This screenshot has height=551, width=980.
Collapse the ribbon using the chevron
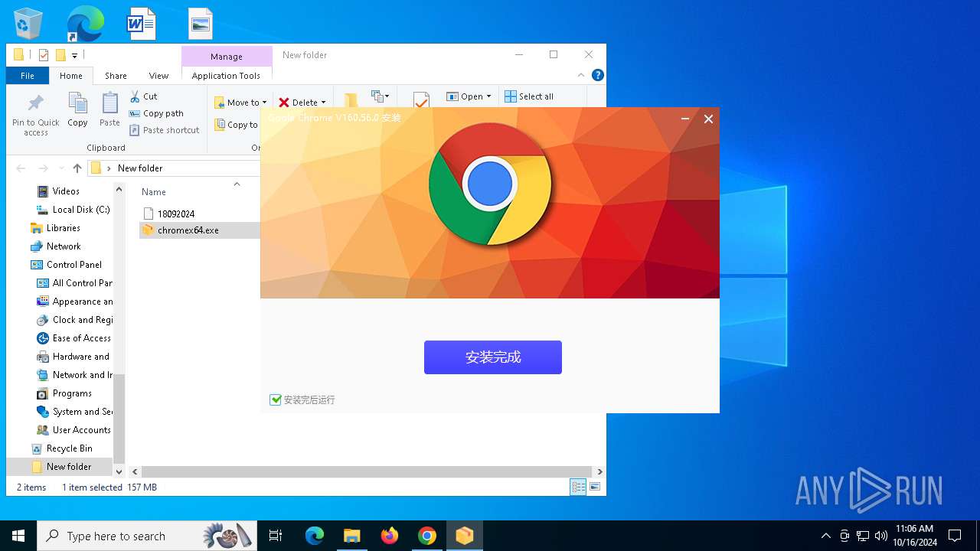click(581, 75)
